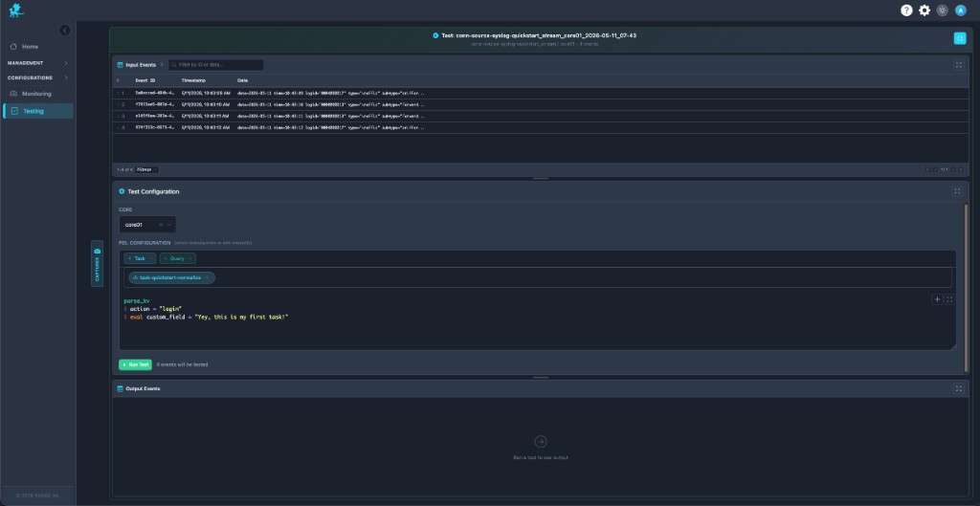The image size is (980, 506).
Task: Expand the MANAGEMENT sidebar section
Action: [37, 63]
